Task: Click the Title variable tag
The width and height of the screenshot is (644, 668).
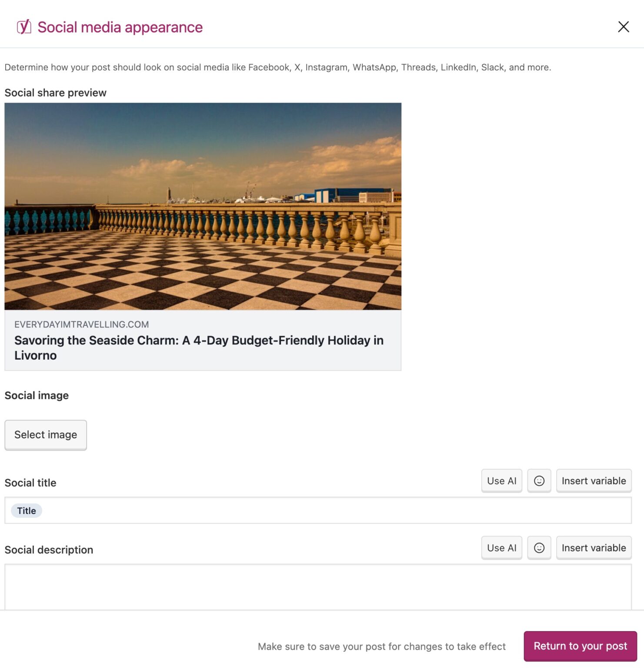Action: pos(26,510)
